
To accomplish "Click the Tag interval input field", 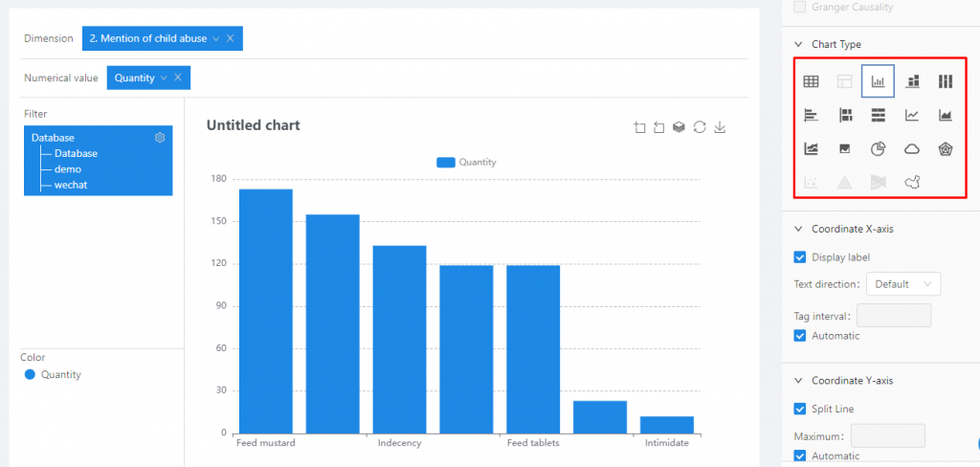I will [893, 316].
